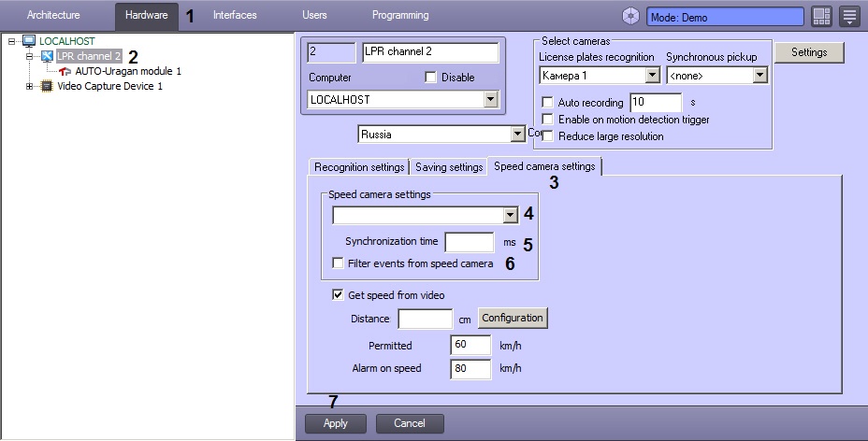
Task: Toggle the Disable checkbox
Action: [430, 78]
